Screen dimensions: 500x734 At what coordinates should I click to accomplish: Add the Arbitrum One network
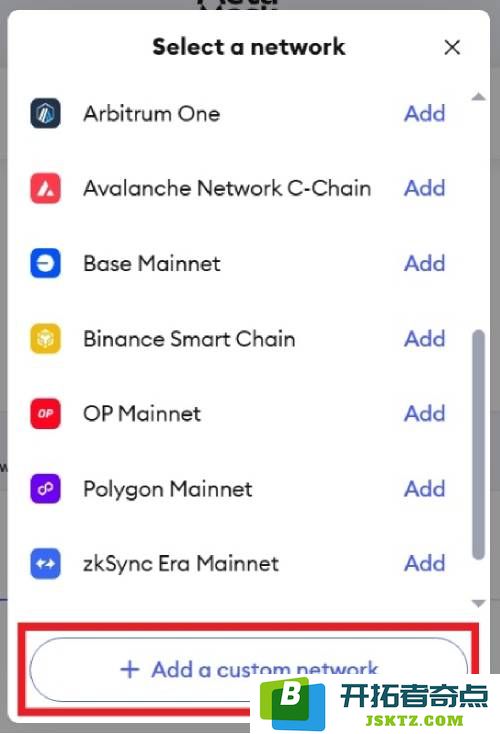425,114
